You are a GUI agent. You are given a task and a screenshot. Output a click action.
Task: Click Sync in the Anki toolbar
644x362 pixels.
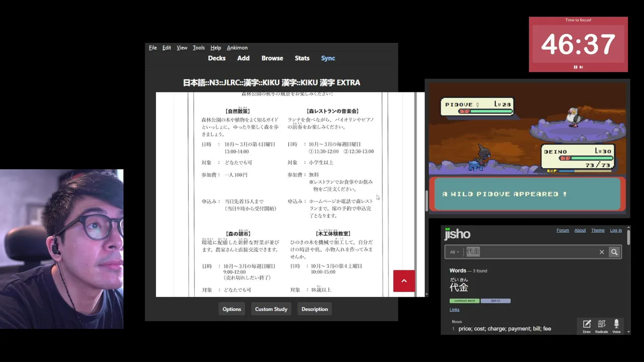tap(328, 58)
